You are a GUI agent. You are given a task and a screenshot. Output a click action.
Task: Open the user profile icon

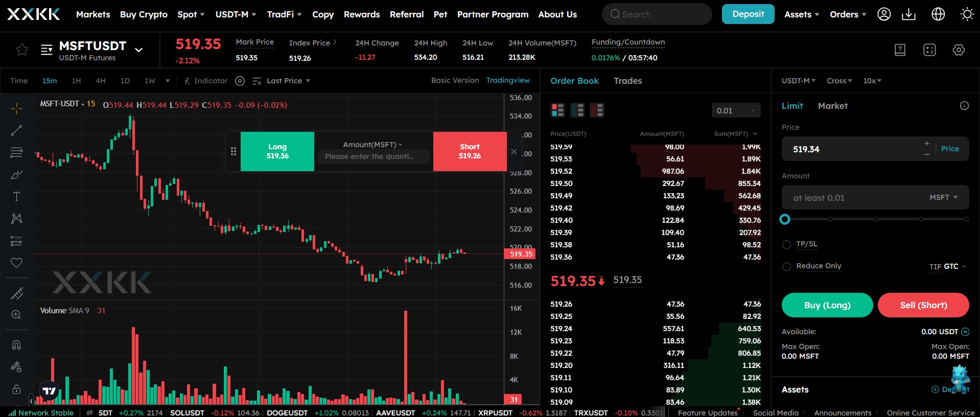[x=884, y=14]
